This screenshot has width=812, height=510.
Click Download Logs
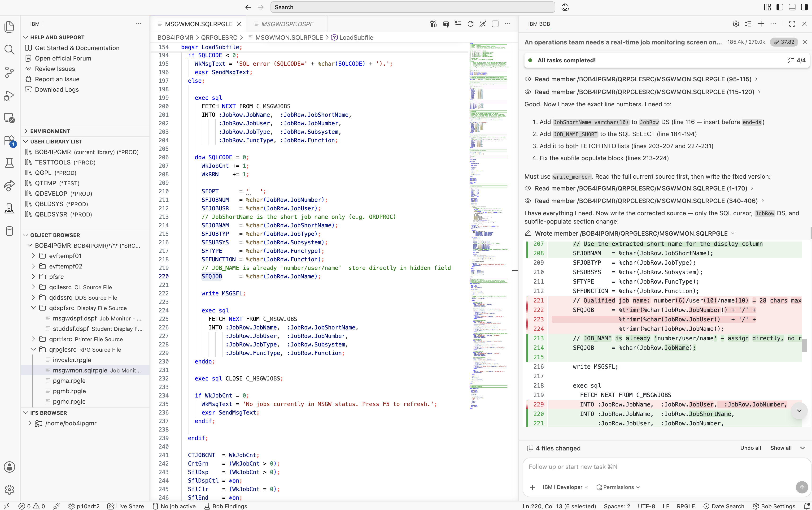(57, 89)
